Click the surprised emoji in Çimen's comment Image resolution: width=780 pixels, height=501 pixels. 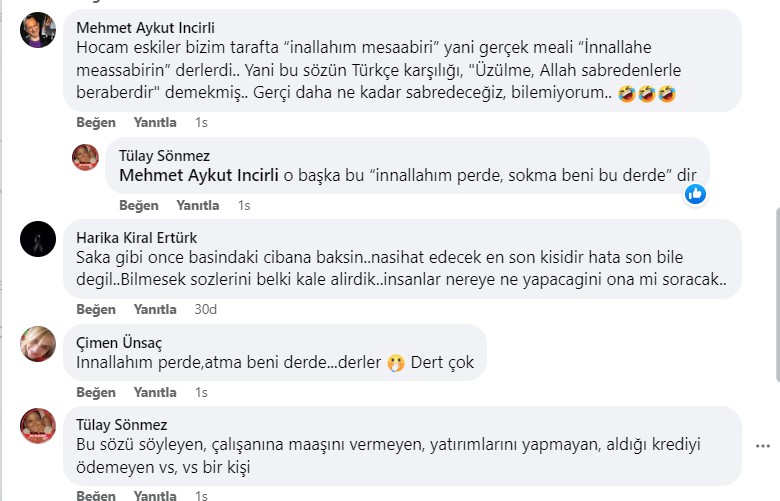coord(395,363)
